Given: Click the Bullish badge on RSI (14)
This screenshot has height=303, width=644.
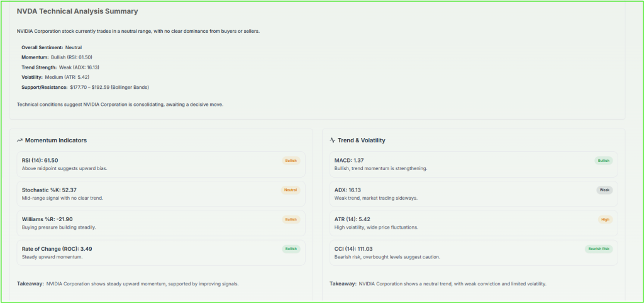Looking at the screenshot, I should (x=291, y=161).
